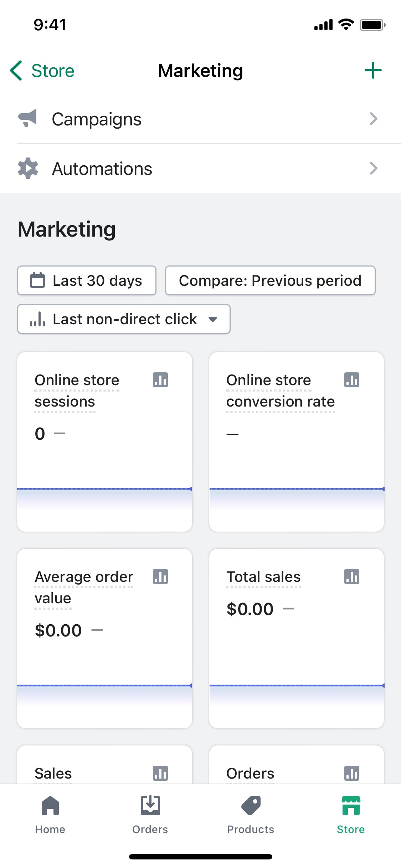Tap the Marketing section heading
Viewport: 401px width, 868px height.
coord(67,229)
